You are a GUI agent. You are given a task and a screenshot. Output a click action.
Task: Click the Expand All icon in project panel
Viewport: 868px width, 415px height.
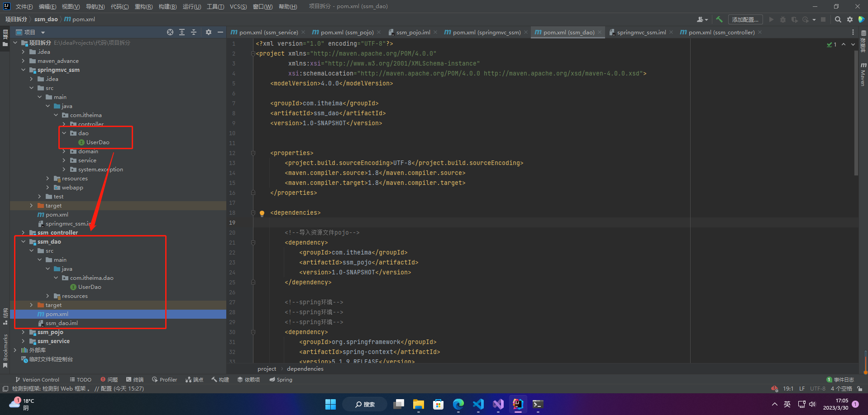click(x=182, y=32)
